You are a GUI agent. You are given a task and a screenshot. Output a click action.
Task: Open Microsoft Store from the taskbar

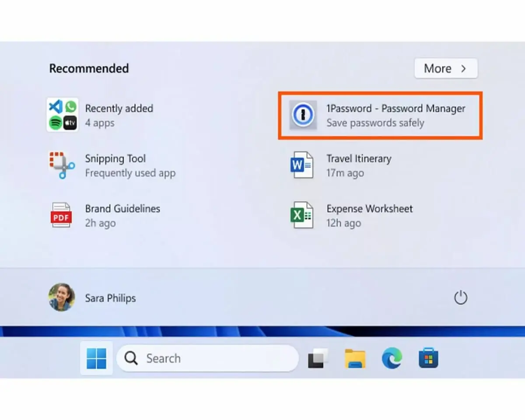pyautogui.click(x=428, y=359)
